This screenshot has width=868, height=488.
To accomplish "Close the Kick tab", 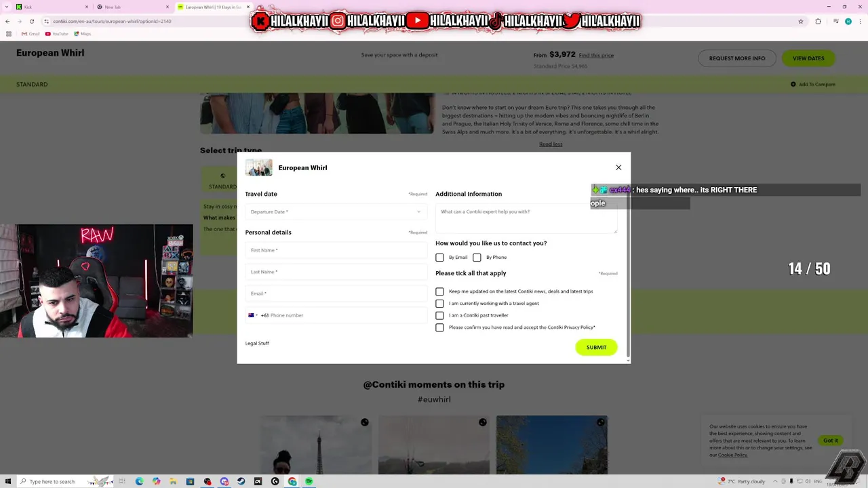I will tap(87, 7).
